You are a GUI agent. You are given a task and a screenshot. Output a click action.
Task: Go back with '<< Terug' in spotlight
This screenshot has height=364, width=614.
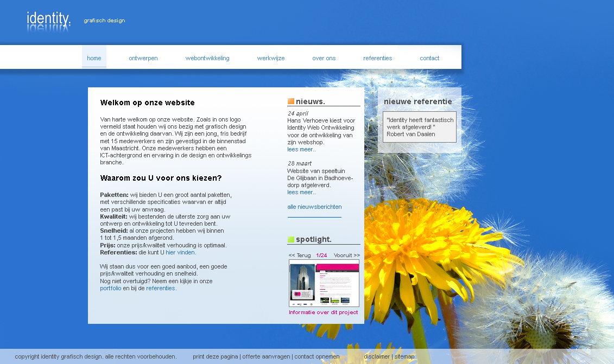pyautogui.click(x=300, y=255)
